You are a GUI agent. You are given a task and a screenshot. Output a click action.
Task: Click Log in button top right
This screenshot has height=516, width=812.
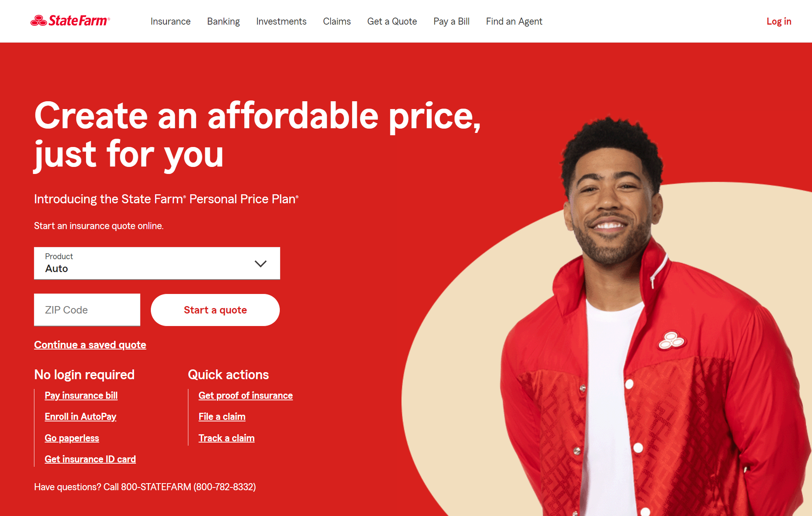coord(778,21)
